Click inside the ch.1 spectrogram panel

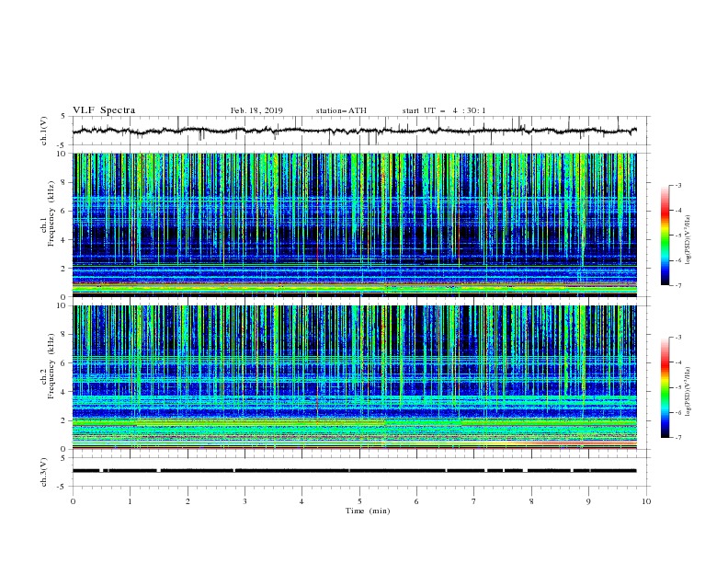(x=354, y=224)
